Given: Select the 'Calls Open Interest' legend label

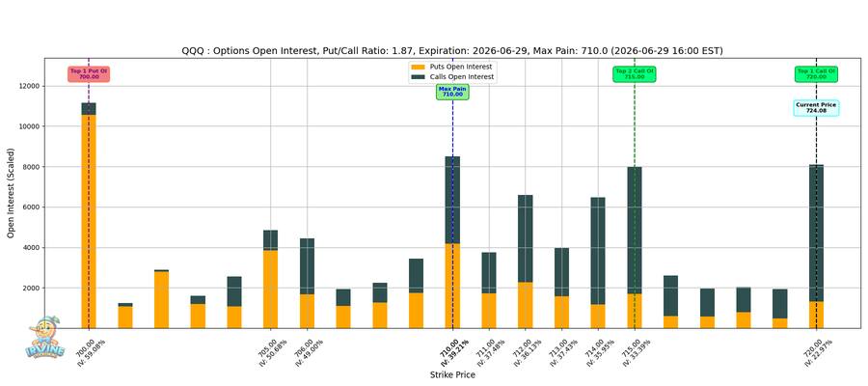Looking at the screenshot, I should point(462,77).
